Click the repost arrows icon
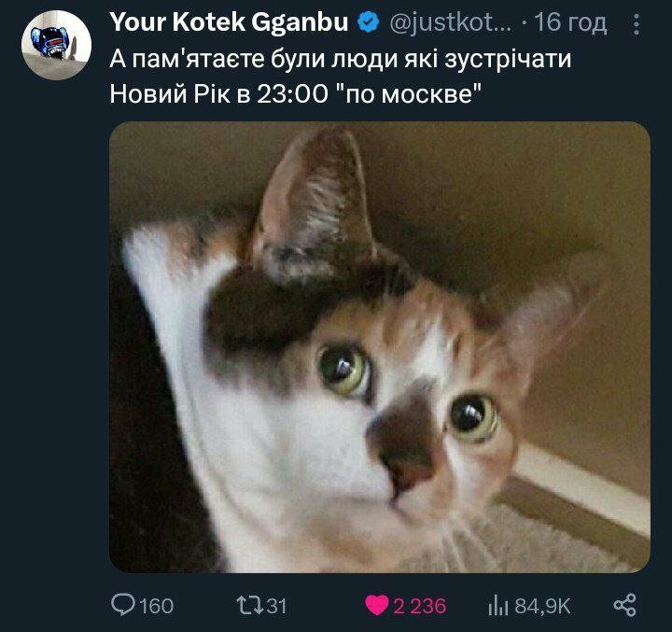Image resolution: width=672 pixels, height=632 pixels. tap(249, 606)
